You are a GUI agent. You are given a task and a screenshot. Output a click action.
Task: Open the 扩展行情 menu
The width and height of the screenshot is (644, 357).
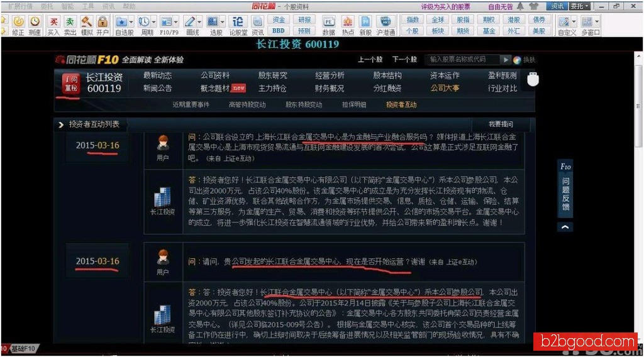coord(20,6)
